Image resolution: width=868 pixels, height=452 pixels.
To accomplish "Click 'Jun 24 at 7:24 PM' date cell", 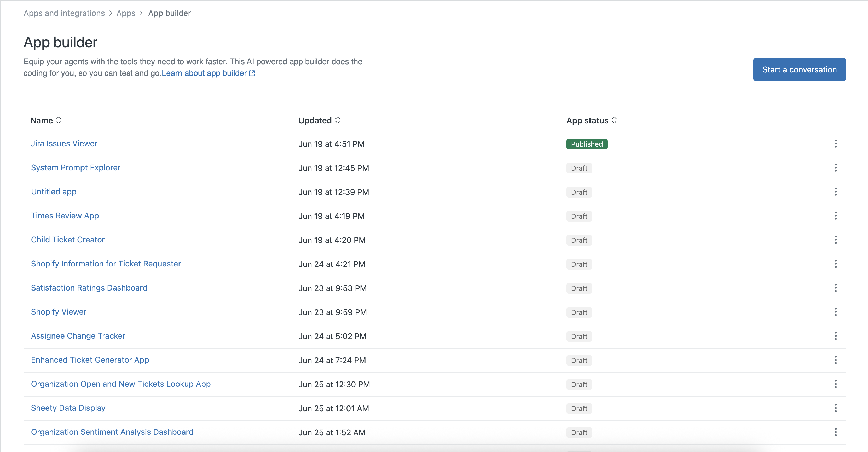I will [332, 360].
